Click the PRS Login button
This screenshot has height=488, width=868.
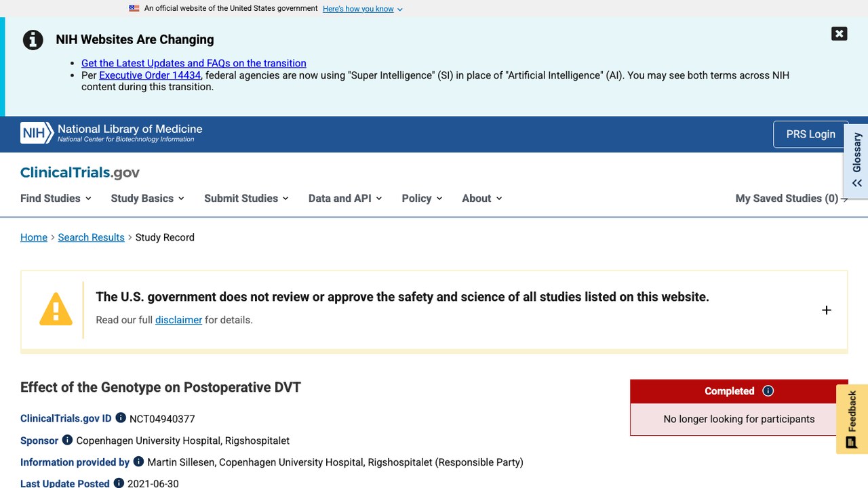[810, 134]
